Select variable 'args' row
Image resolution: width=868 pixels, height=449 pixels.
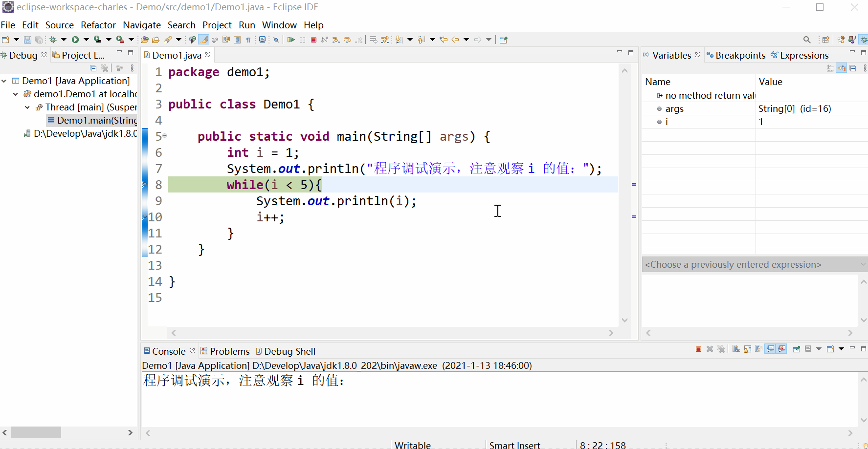tap(755, 108)
